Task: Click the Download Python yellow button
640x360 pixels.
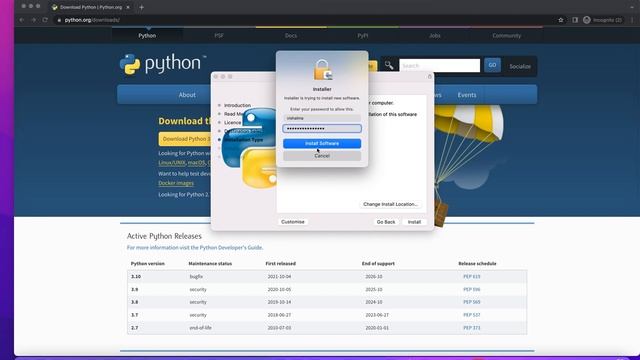Action: (185, 139)
